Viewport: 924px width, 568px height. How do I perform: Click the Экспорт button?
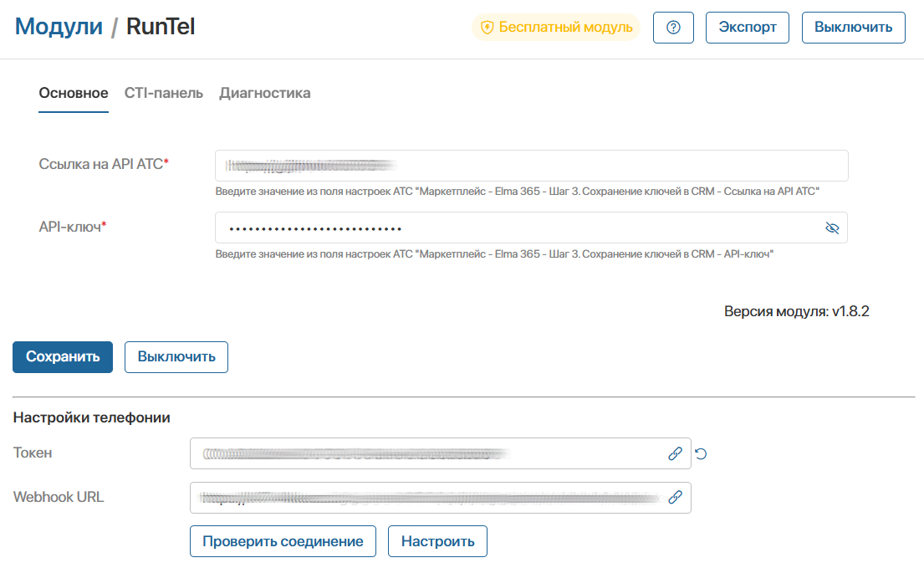click(x=748, y=28)
